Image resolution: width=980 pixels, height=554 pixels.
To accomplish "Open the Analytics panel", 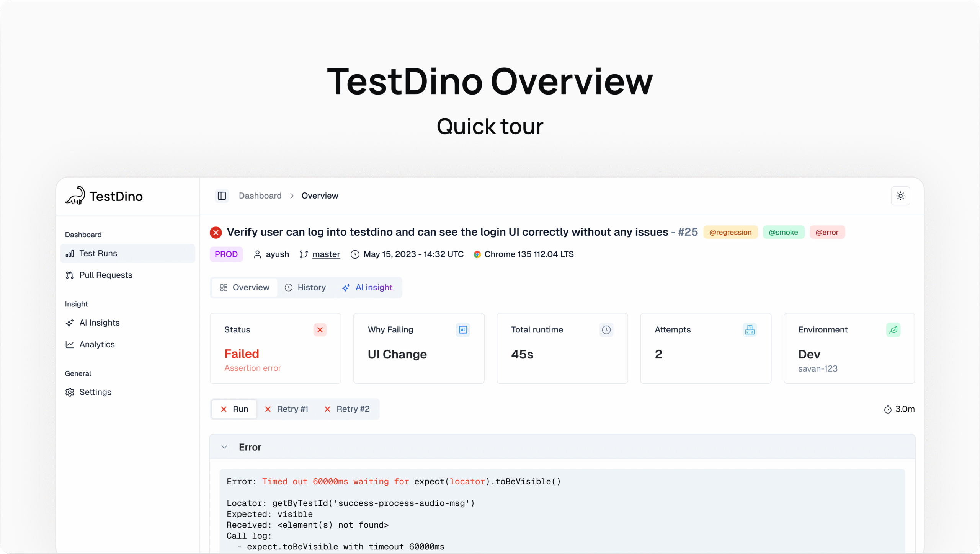I will [x=96, y=344].
